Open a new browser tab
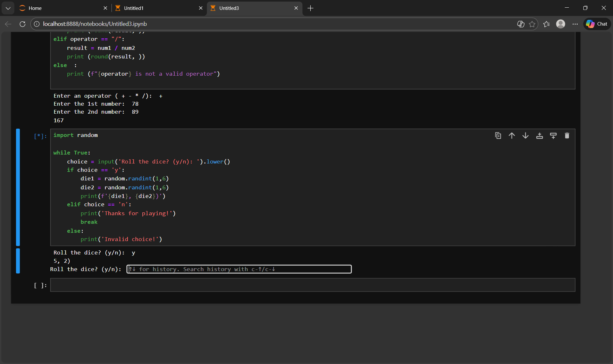This screenshot has height=364, width=613. [x=310, y=8]
